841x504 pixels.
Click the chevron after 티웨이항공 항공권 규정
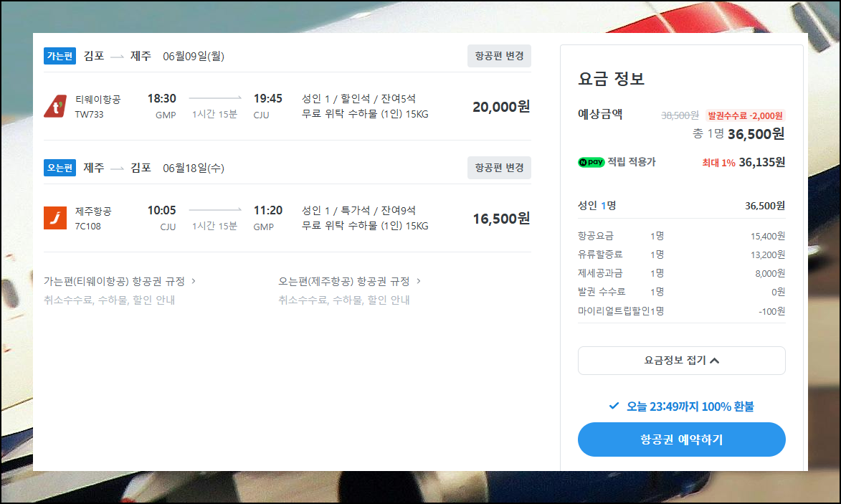coord(194,281)
